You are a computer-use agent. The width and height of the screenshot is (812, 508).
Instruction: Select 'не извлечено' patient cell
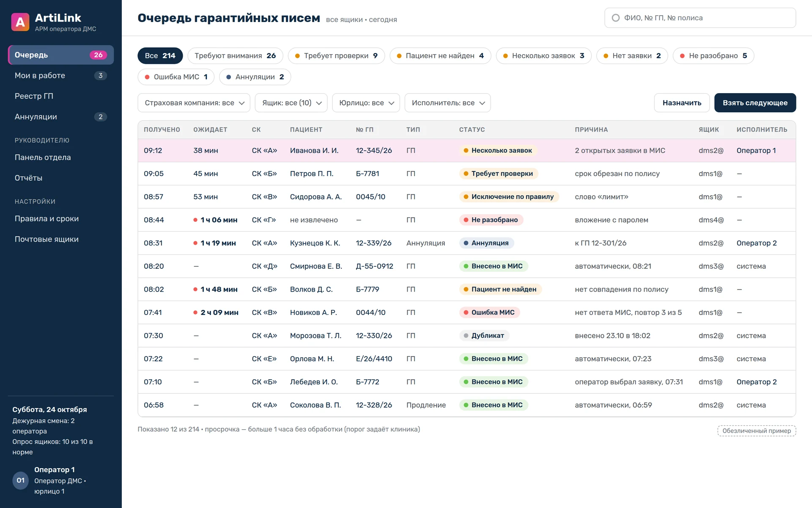[314, 220]
